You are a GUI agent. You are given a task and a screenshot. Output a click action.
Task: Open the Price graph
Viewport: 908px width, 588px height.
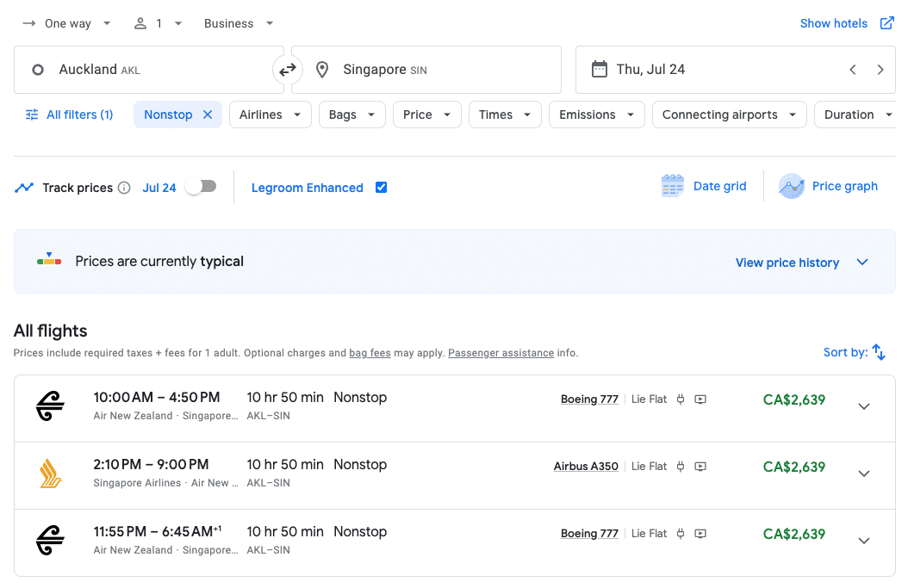(828, 186)
